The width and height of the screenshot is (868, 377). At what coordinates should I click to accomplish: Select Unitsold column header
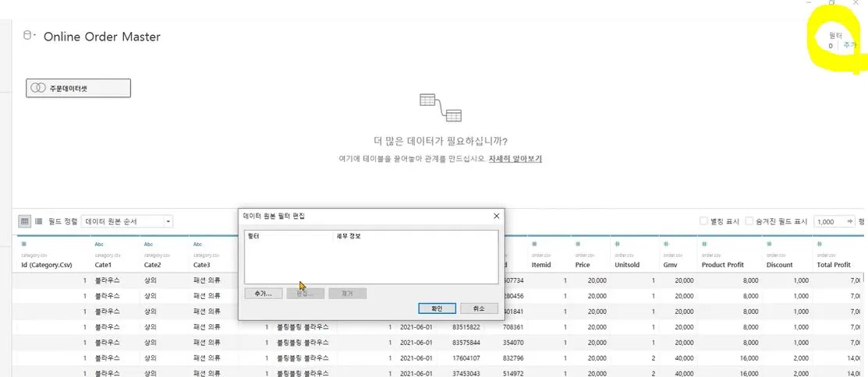pos(627,265)
